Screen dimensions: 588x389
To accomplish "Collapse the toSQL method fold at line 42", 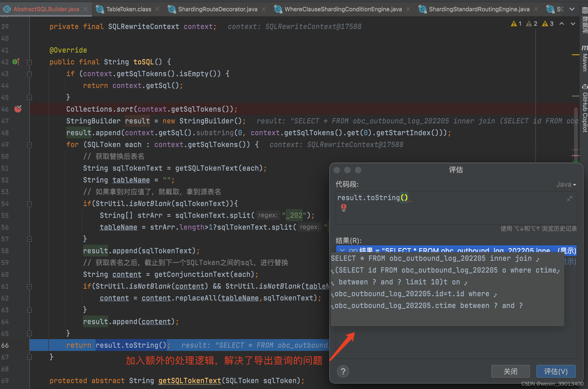I will 30,62.
